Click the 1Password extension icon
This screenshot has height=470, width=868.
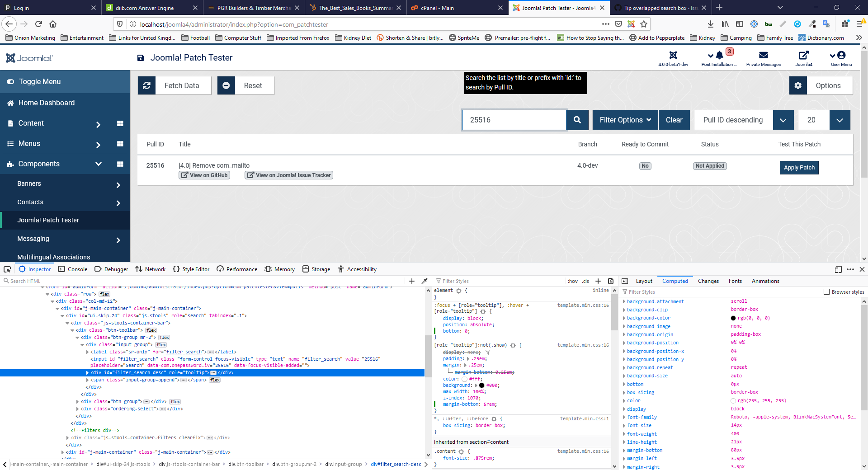(754, 24)
